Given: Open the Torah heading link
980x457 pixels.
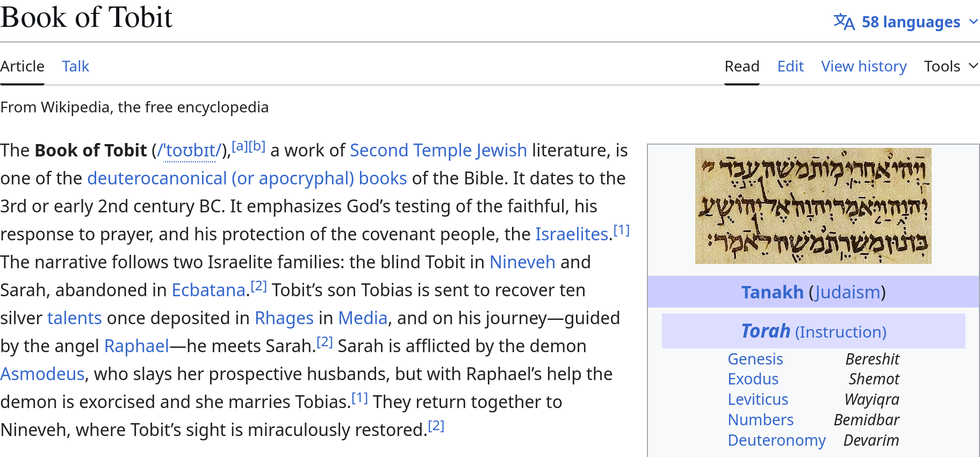Looking at the screenshot, I should (765, 331).
